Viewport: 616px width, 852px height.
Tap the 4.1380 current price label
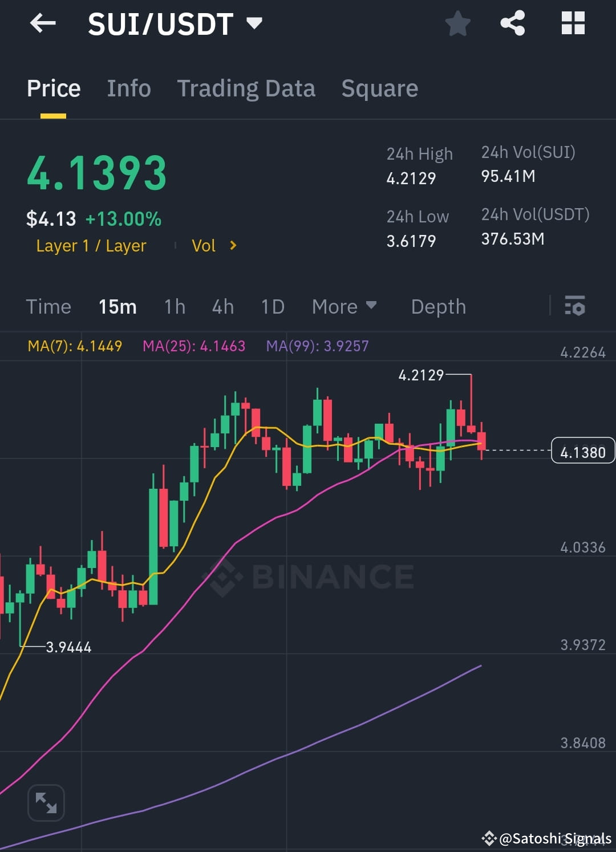582,450
